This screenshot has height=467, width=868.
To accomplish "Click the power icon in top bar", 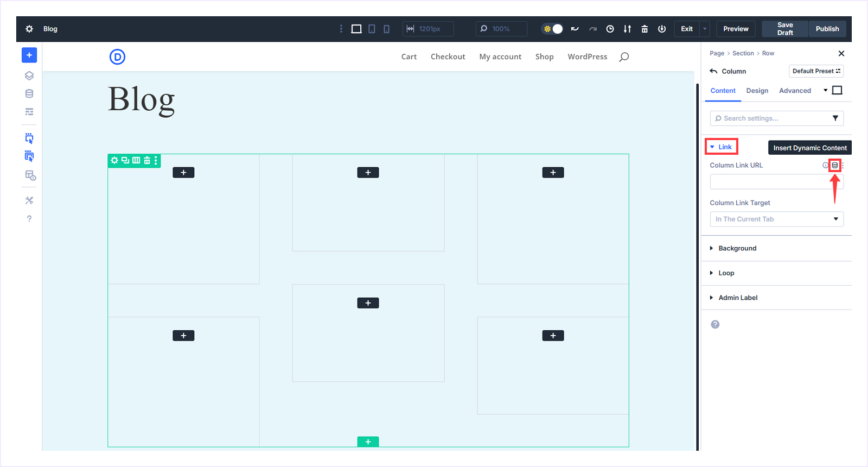I will (662, 29).
